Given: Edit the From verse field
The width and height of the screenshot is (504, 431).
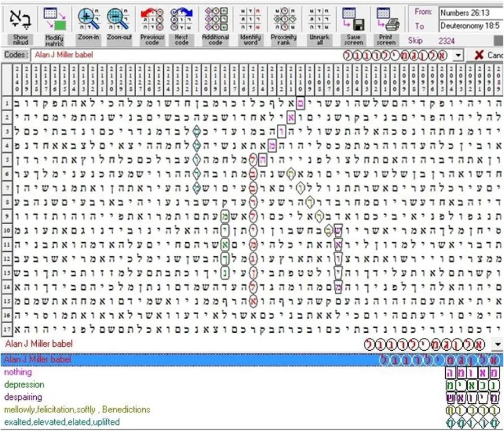Looking at the screenshot, I should (x=471, y=13).
